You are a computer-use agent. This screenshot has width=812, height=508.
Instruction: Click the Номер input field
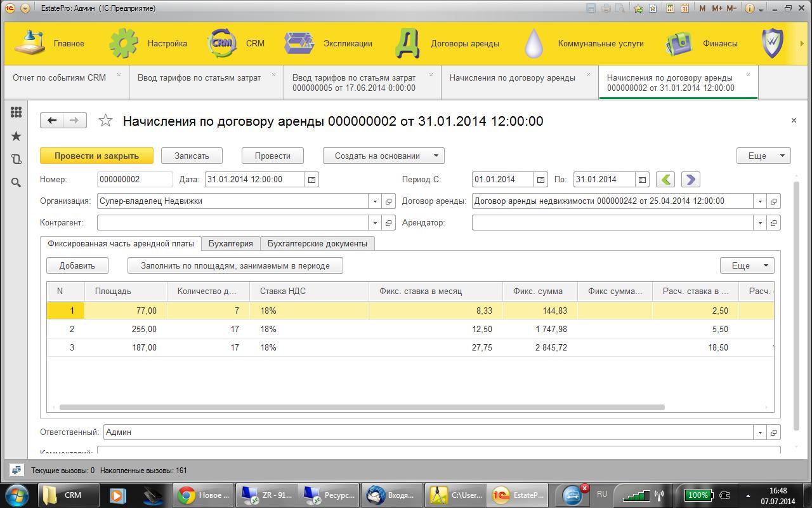point(135,180)
